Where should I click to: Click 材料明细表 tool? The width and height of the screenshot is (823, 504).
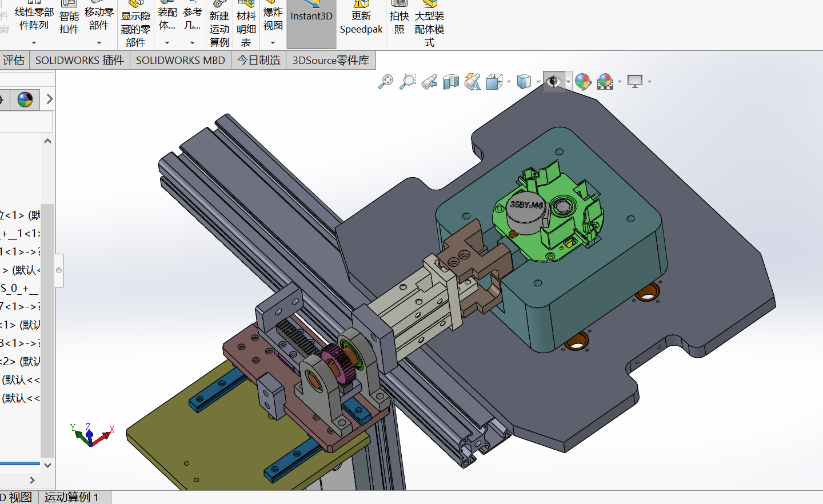[x=246, y=24]
